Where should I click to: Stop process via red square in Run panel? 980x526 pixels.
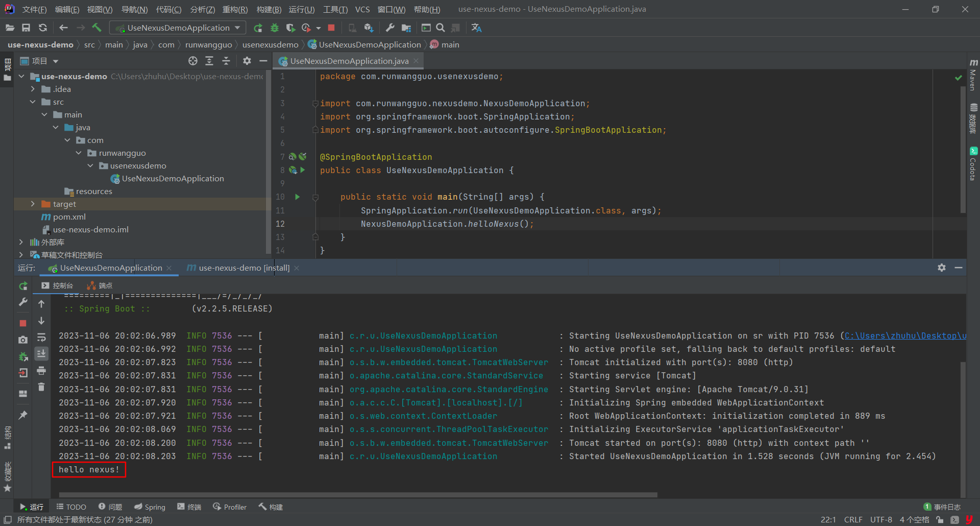(x=23, y=323)
